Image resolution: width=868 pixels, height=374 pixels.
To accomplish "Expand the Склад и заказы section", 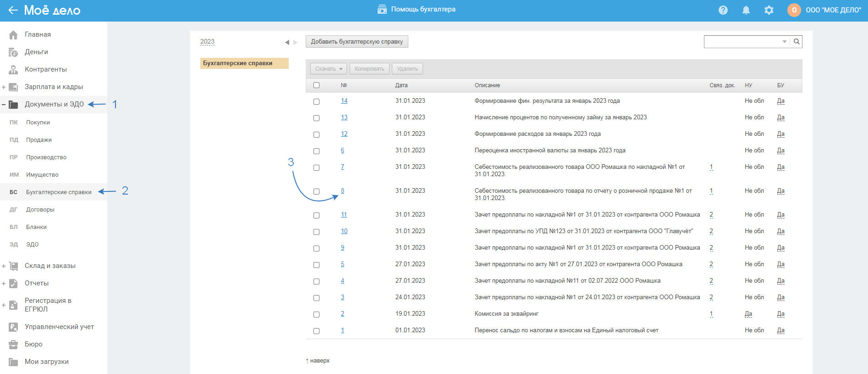I will click(4, 266).
